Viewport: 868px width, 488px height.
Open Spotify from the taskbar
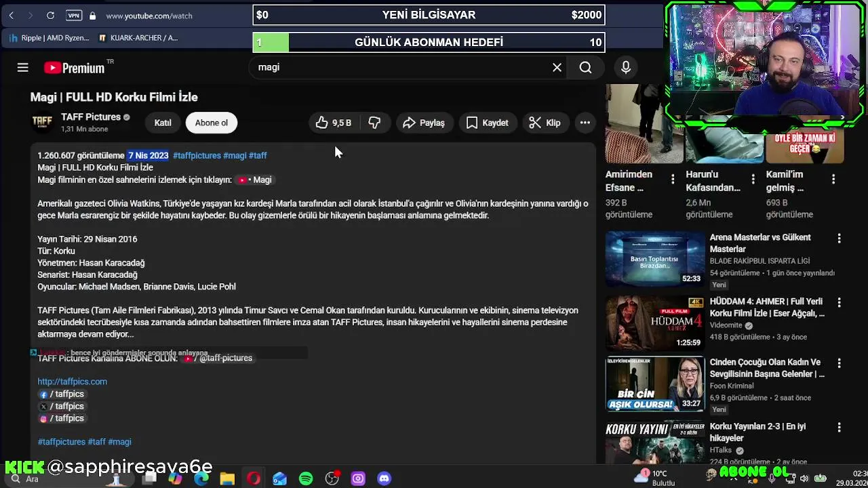[306, 479]
